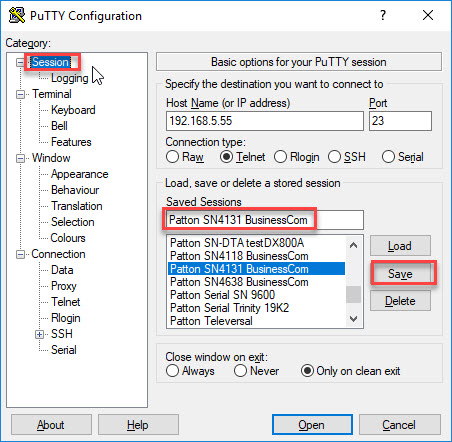
Task: Collapse the Connection tree node
Action: point(20,255)
